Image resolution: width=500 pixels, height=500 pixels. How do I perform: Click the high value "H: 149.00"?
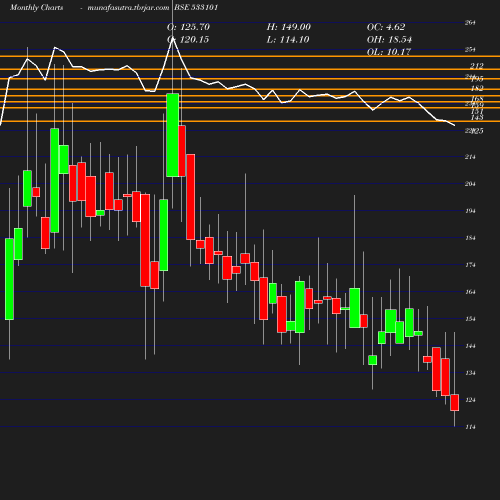pyautogui.click(x=289, y=27)
